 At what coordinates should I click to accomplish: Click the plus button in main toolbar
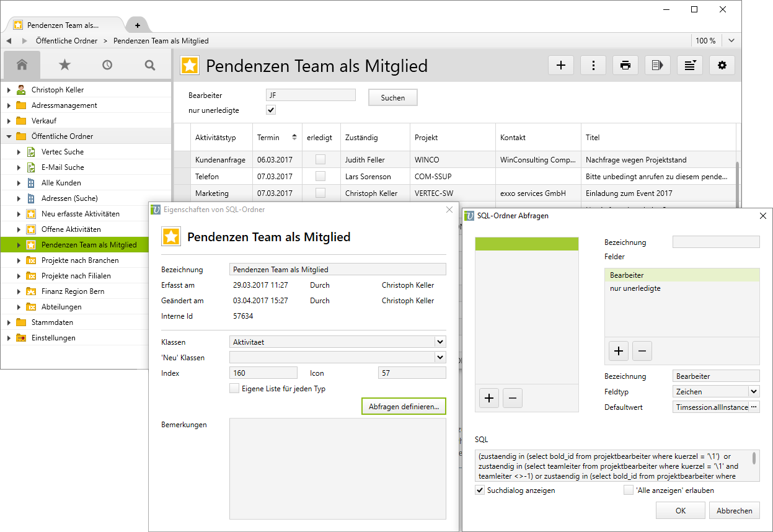[561, 65]
